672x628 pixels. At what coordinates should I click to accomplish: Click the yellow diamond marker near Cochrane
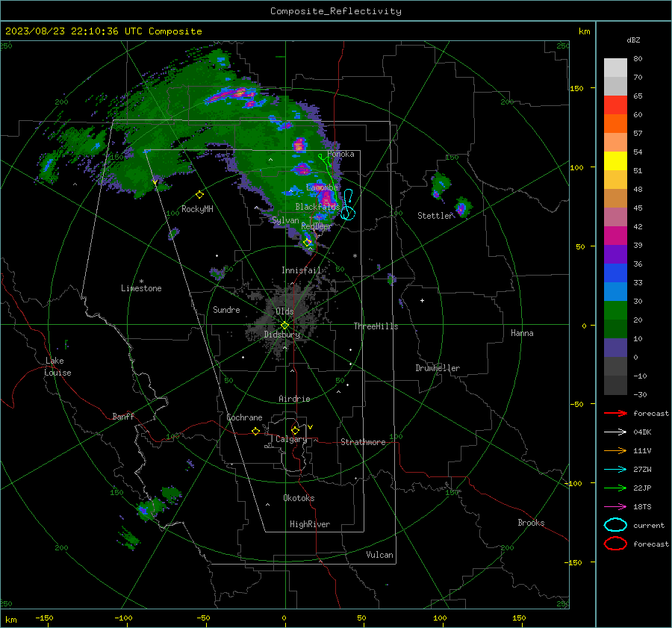[255, 431]
